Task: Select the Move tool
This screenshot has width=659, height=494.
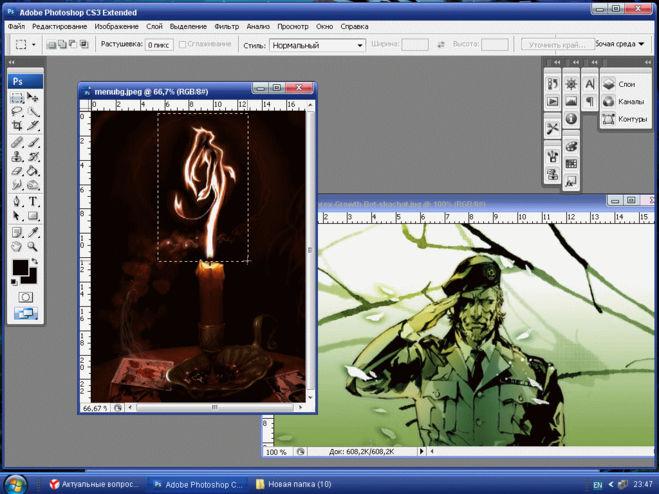Action: [x=33, y=98]
